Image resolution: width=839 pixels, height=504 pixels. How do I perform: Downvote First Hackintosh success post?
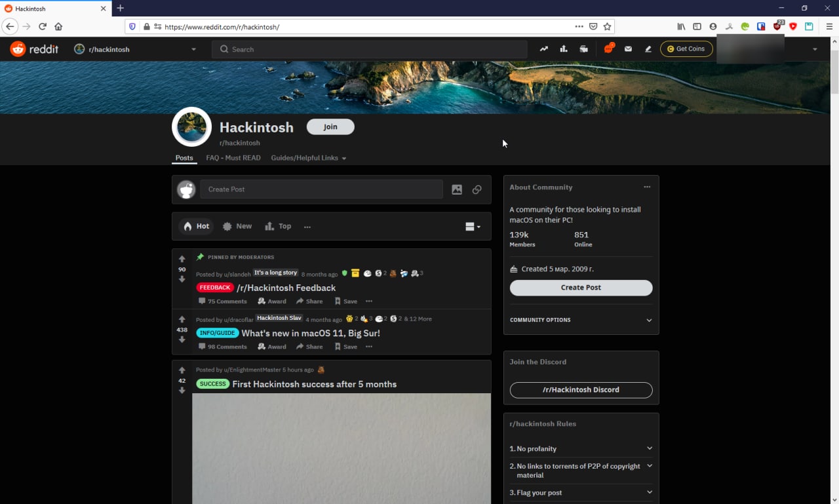(x=182, y=391)
